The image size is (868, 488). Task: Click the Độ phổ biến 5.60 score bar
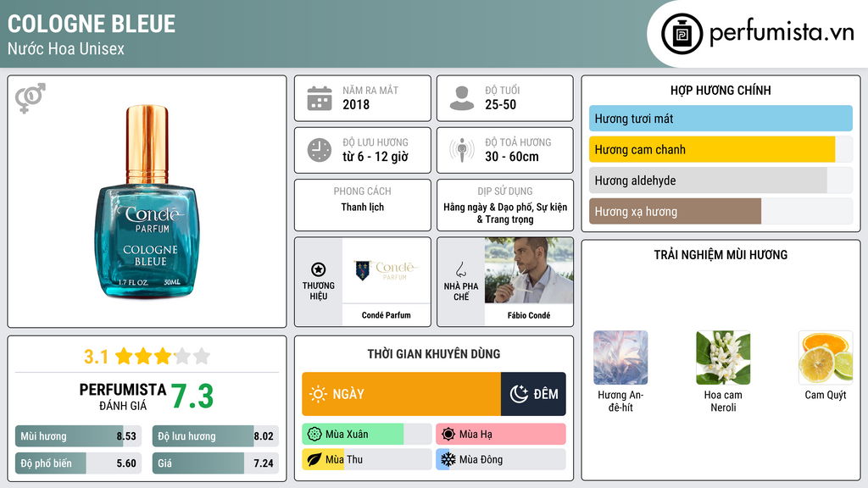(x=78, y=463)
